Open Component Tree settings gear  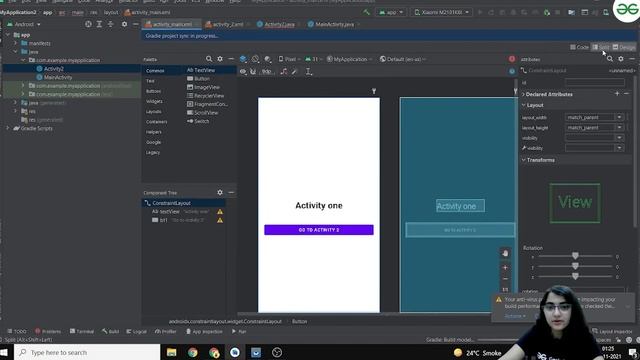220,192
